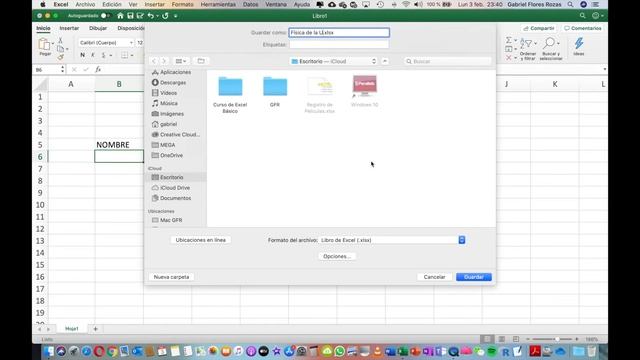Image resolution: width=640 pixels, height=360 pixels.
Task: Select the Hoja1 sheet tab
Action: 72,329
